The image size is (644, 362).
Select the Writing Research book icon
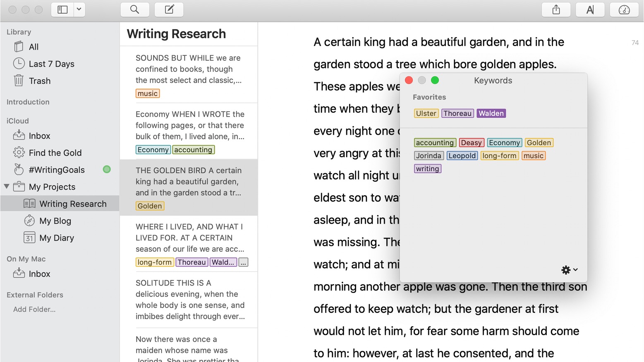point(29,203)
